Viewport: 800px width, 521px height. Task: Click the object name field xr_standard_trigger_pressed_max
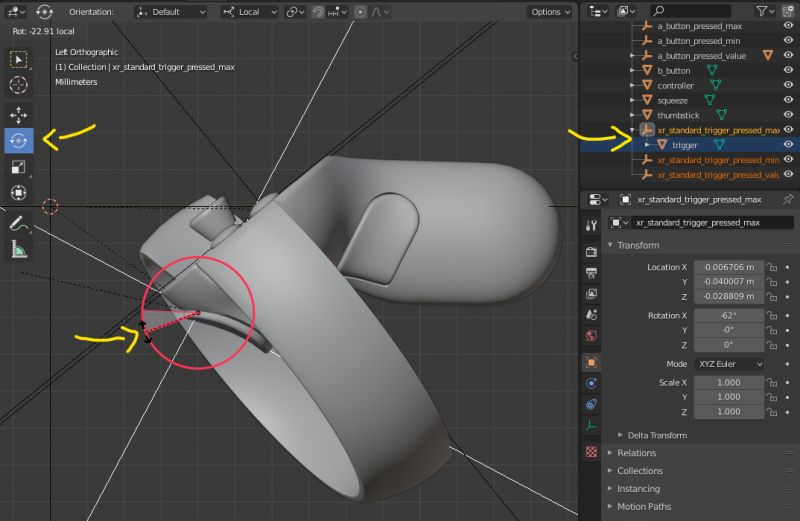[x=712, y=222]
